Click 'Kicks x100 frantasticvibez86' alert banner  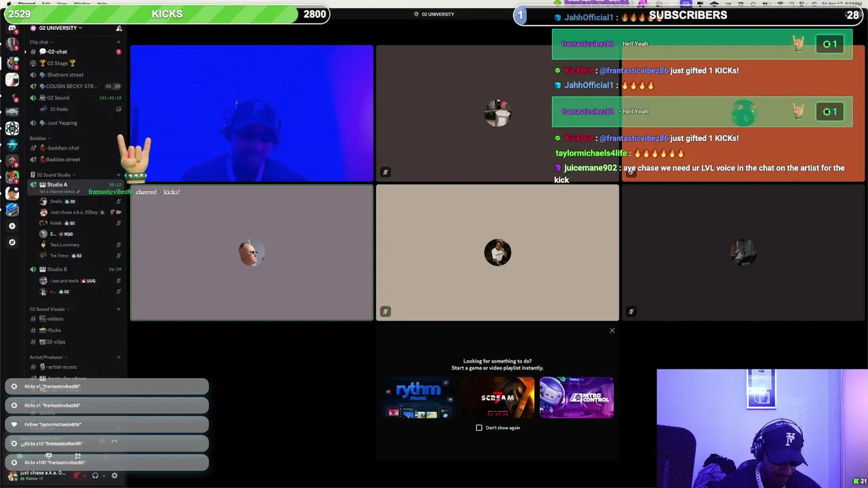pos(106,462)
